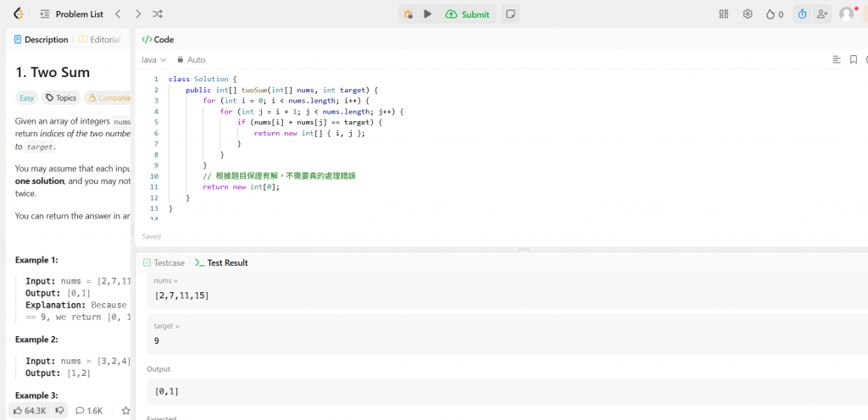Click the line 6 return statement
The width and height of the screenshot is (868, 420).
(310, 133)
